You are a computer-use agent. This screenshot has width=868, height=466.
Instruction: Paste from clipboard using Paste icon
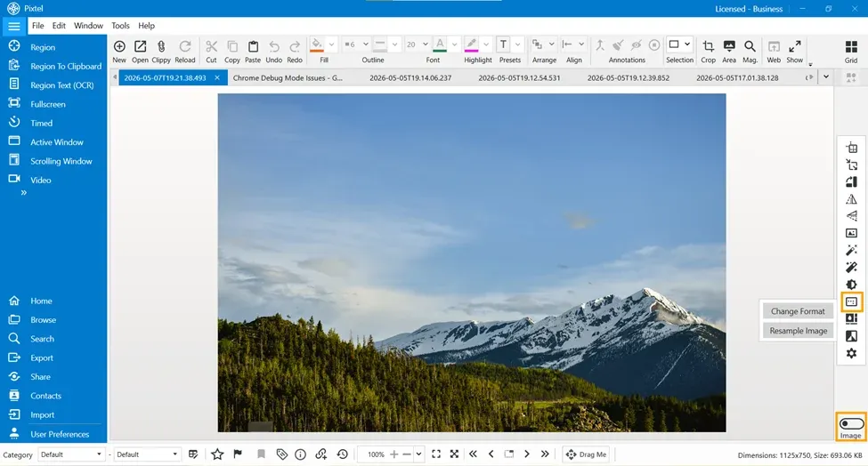[253, 46]
